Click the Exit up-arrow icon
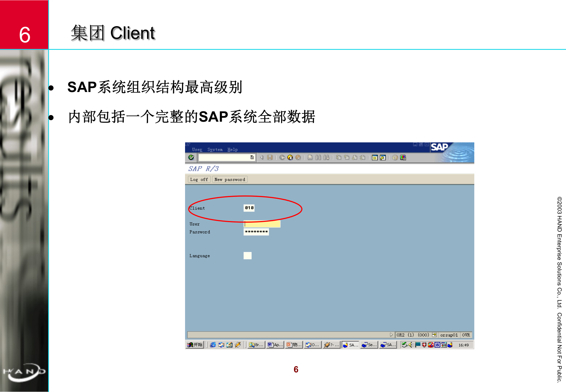 point(291,158)
